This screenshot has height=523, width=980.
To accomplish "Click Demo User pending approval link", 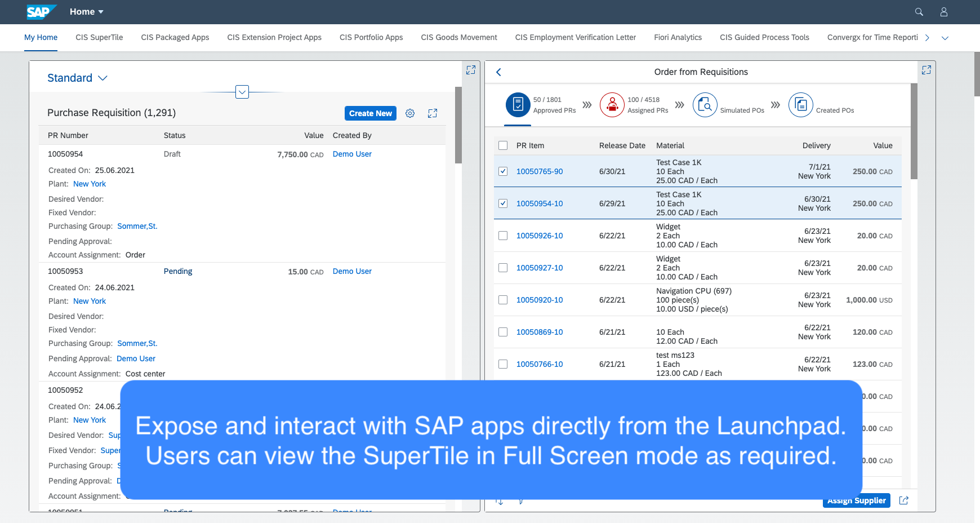I will point(136,358).
